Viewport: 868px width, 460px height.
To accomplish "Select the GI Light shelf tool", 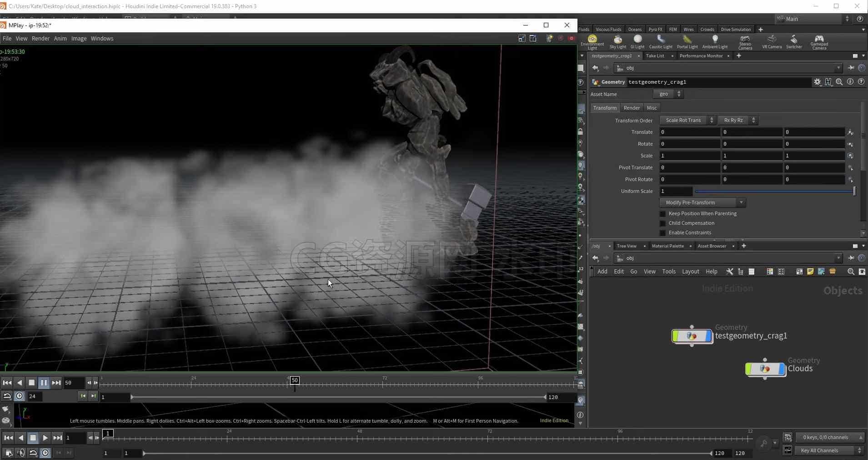I will (637, 42).
